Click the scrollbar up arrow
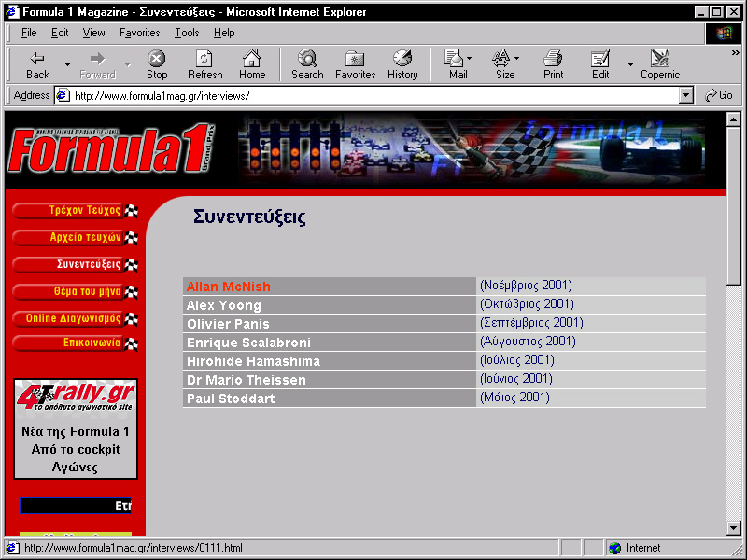 coord(734,119)
